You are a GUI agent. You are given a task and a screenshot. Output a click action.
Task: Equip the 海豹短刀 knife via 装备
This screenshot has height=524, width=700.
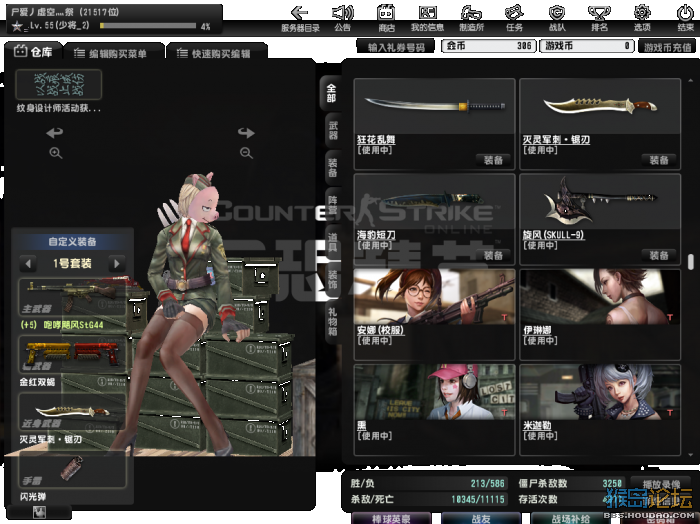(x=493, y=255)
